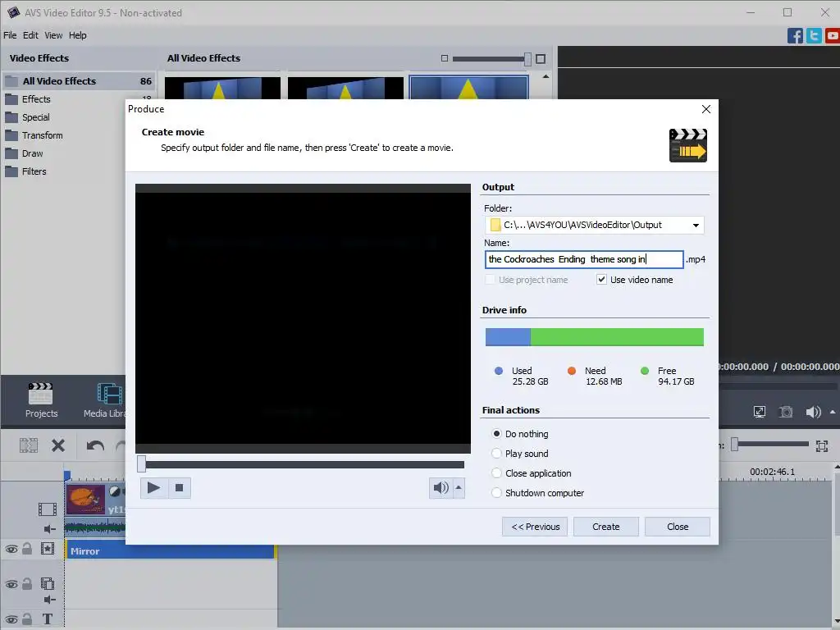Unlock the video effects track
Image resolution: width=840 pixels, height=630 pixels.
pyautogui.click(x=27, y=549)
